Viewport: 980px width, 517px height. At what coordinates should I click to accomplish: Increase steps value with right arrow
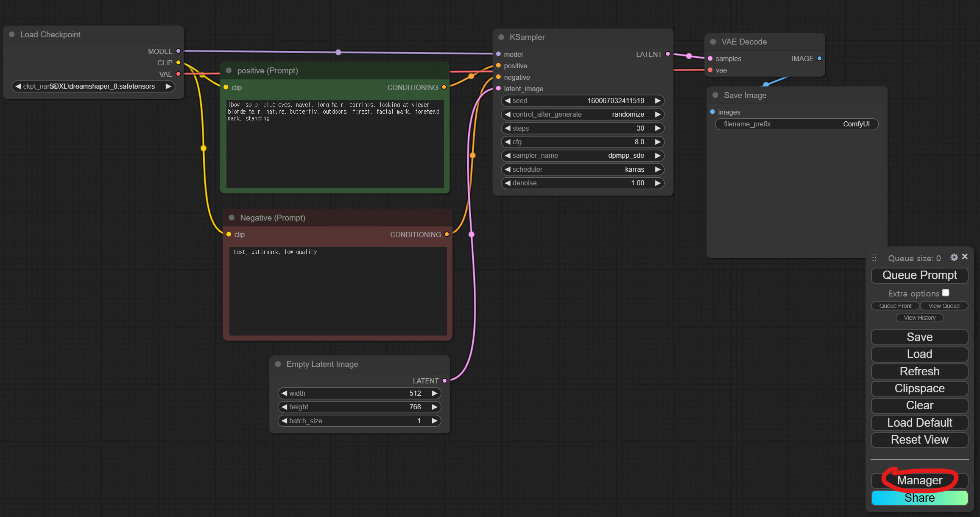(658, 128)
